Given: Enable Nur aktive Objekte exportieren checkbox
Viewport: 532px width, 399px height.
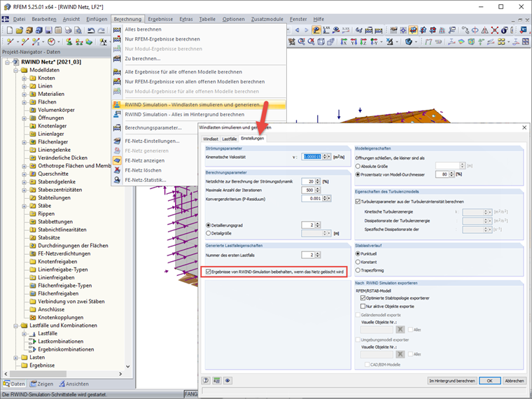Looking at the screenshot, I should (363, 307).
